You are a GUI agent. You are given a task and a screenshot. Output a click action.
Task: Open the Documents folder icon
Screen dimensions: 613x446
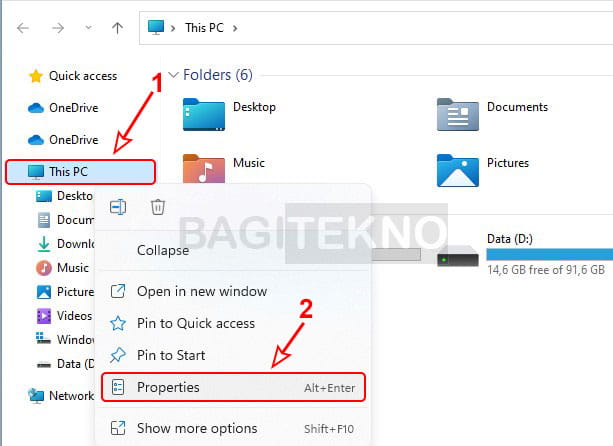(x=457, y=115)
